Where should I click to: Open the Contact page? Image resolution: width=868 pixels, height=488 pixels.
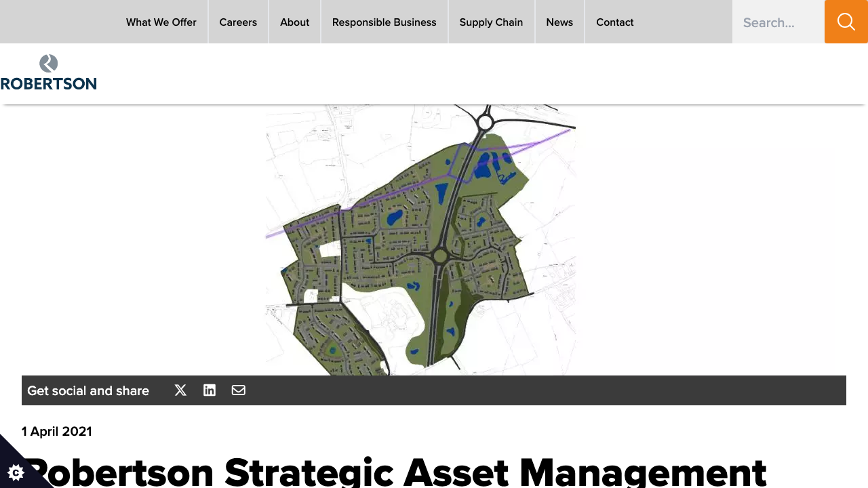(x=614, y=22)
